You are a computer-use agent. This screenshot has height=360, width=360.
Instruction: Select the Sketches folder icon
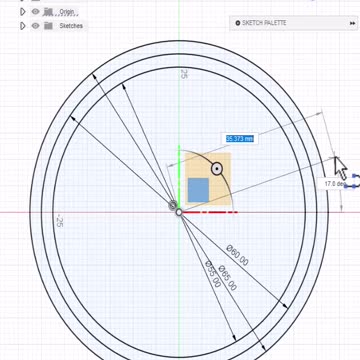49,26
